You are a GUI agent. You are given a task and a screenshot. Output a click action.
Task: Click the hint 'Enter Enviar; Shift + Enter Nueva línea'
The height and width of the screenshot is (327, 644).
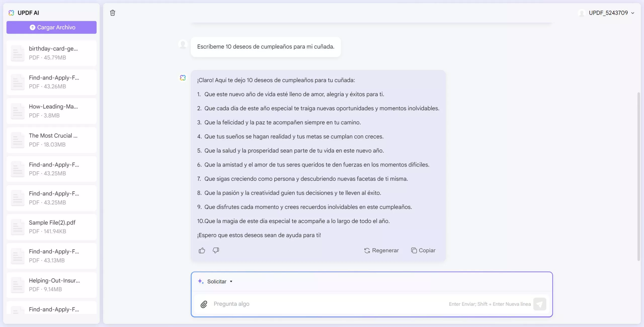490,304
